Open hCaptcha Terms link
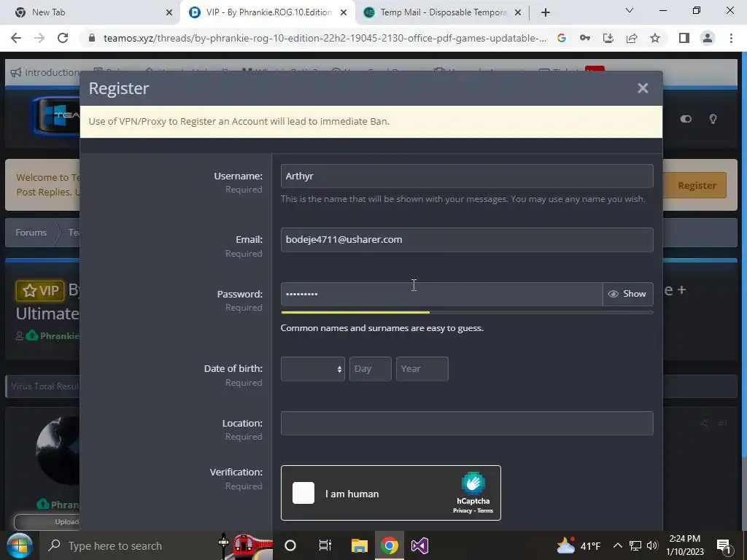This screenshot has width=747, height=560. (485, 510)
